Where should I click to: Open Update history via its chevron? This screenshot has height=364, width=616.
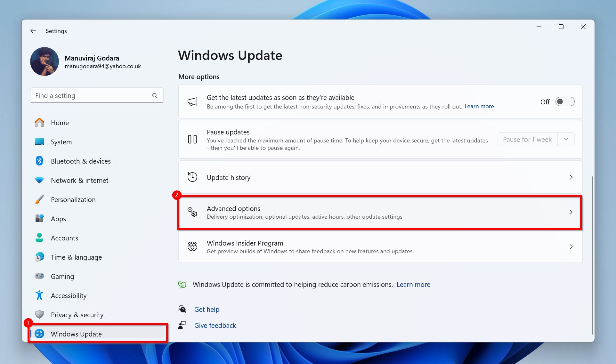click(x=571, y=177)
